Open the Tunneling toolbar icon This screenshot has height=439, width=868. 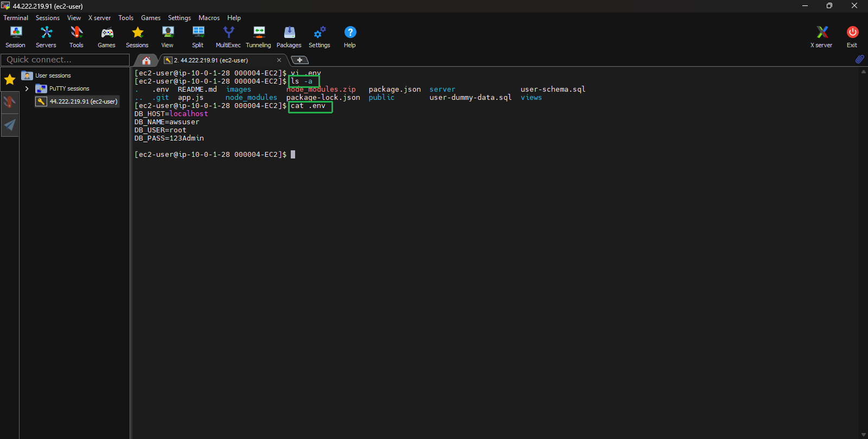click(259, 37)
